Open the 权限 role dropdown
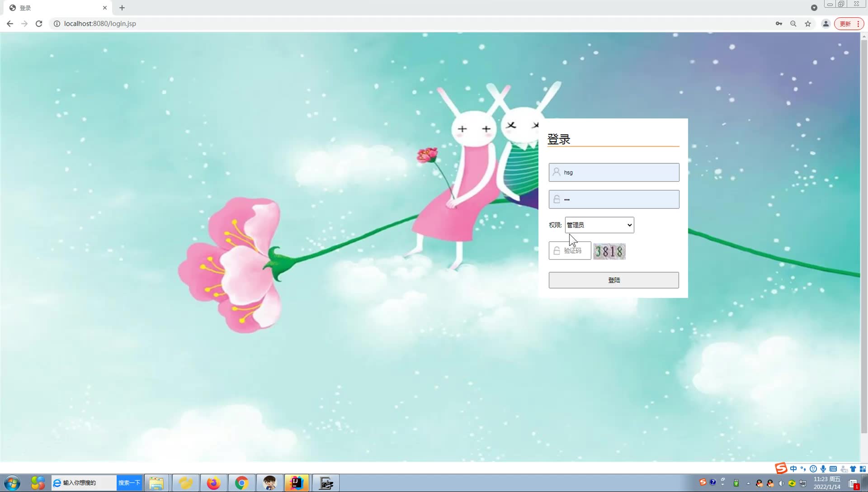This screenshot has width=868, height=492. 599,225
